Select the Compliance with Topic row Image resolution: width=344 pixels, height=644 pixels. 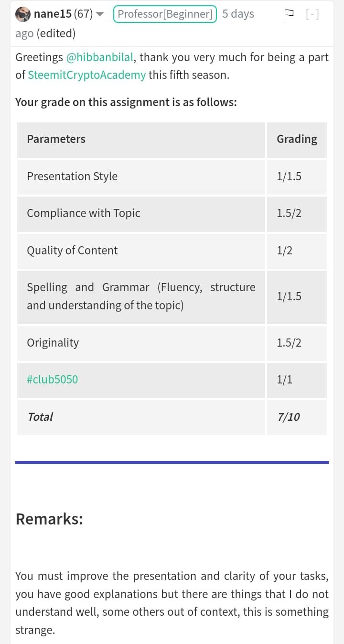coord(172,213)
